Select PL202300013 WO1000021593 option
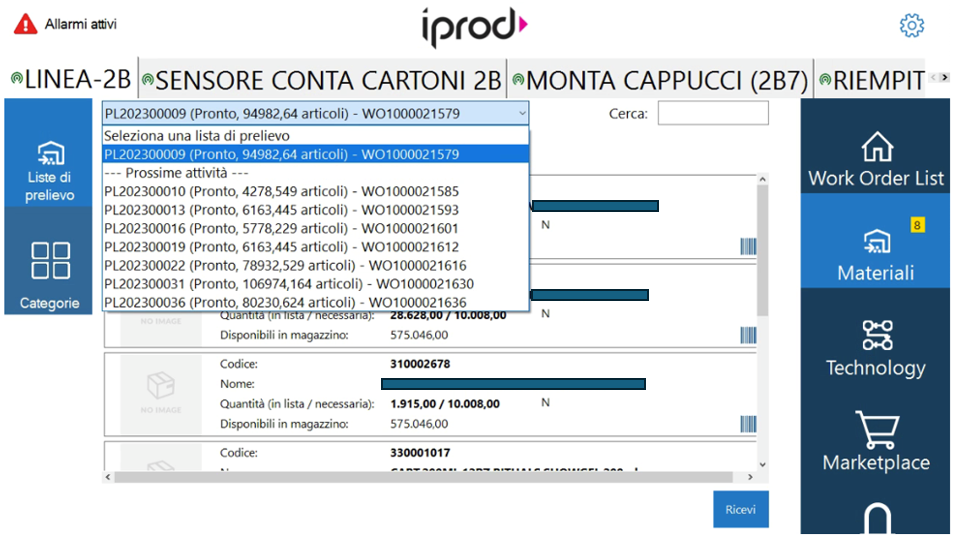 point(315,210)
